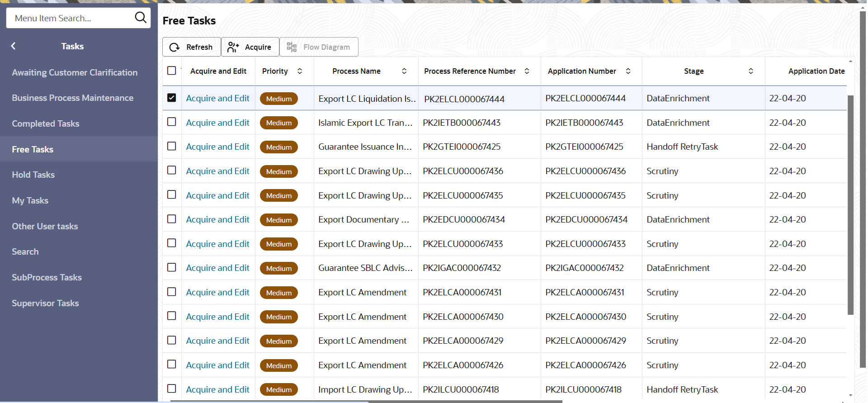Click the Flow Diagram icon
Screen dimensions: 868x403
point(292,47)
